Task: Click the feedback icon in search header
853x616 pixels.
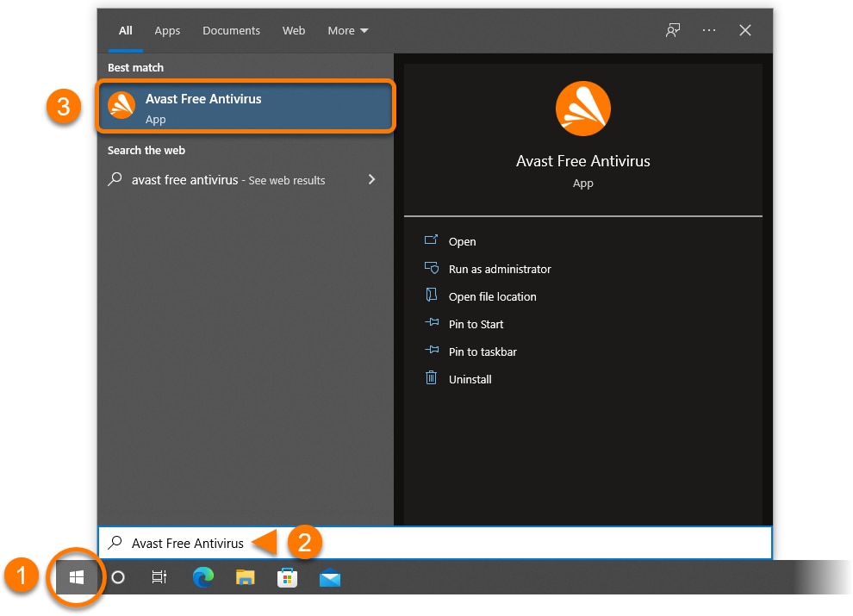Action: tap(673, 30)
